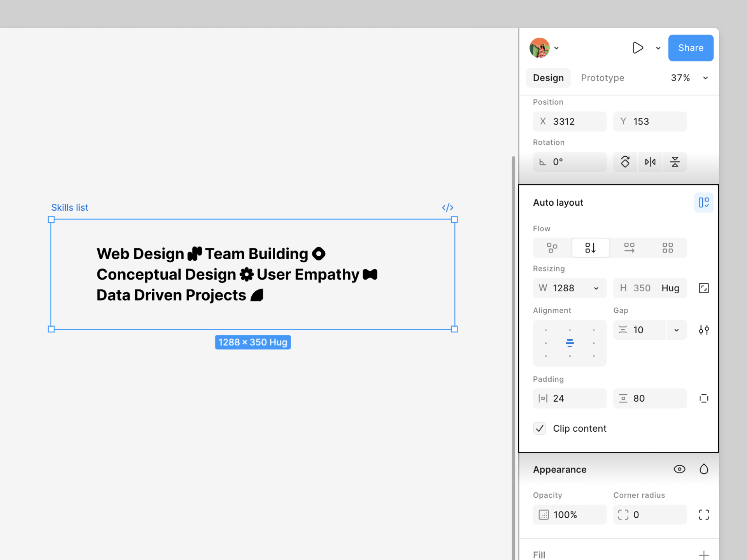
Task: Click the flip horizontal icon
Action: pos(650,162)
